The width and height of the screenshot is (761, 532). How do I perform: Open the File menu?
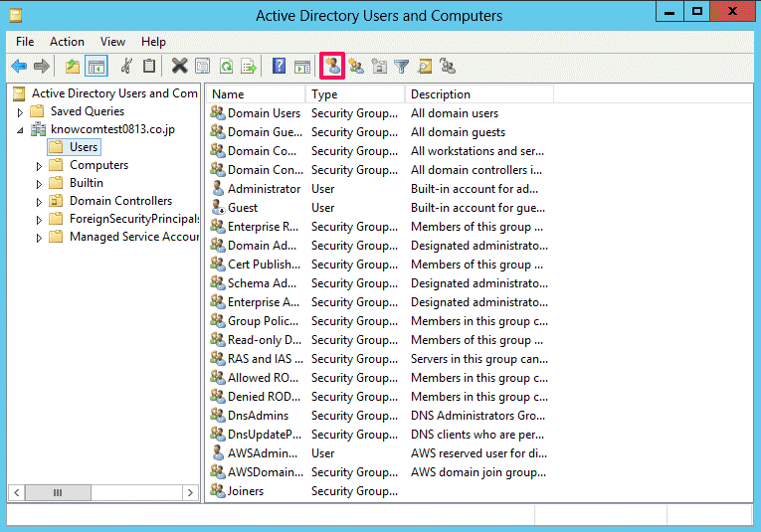25,42
